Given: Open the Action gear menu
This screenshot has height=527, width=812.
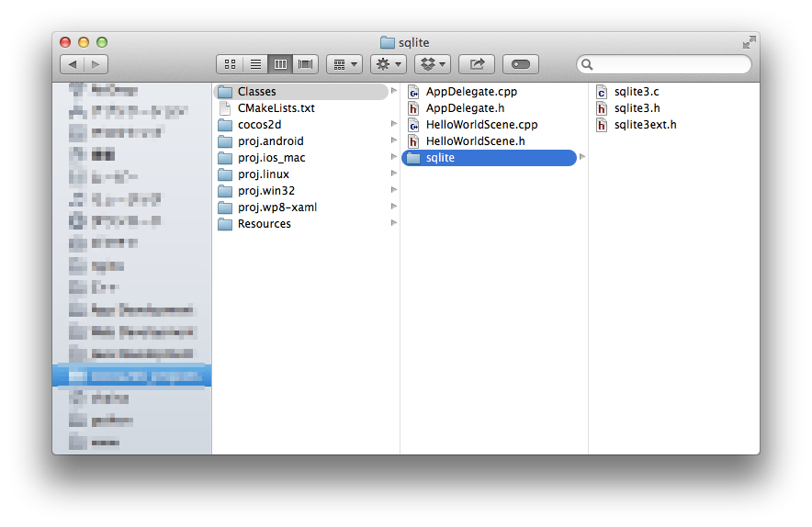Looking at the screenshot, I should (389, 64).
